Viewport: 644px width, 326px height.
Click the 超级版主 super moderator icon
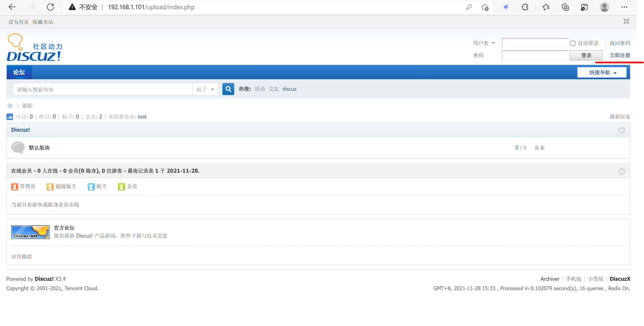click(x=50, y=187)
